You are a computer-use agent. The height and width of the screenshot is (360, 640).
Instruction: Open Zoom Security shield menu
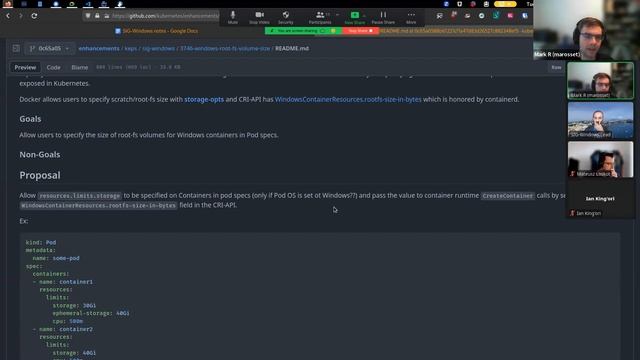coord(286,17)
